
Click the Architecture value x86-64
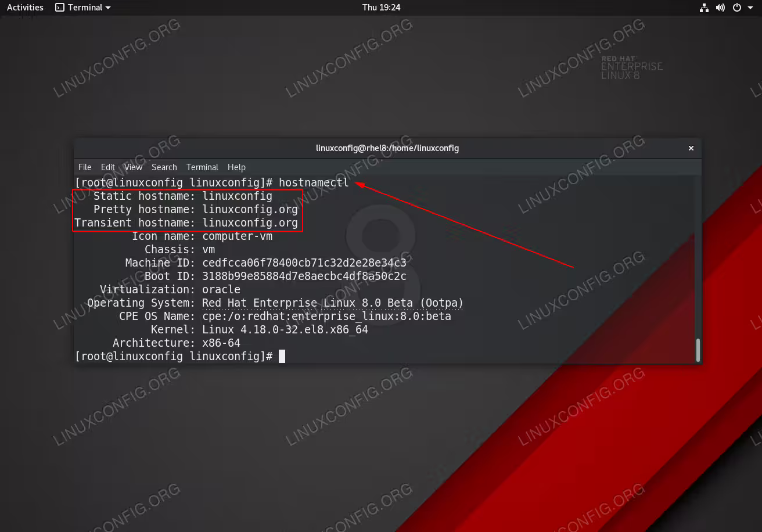tap(221, 343)
